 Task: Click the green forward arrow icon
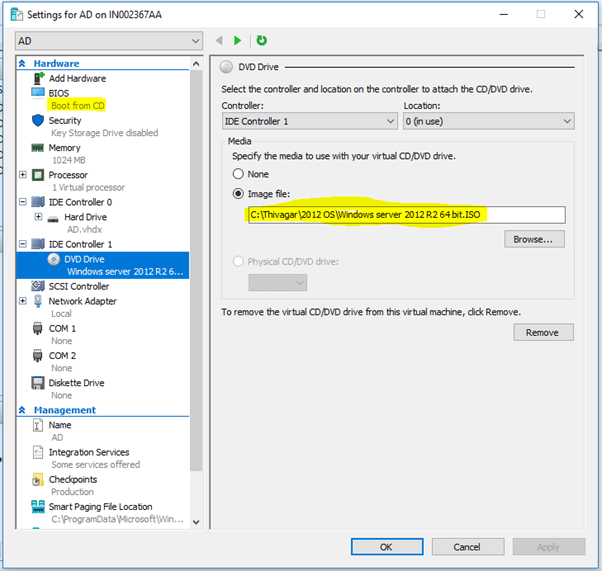[238, 40]
